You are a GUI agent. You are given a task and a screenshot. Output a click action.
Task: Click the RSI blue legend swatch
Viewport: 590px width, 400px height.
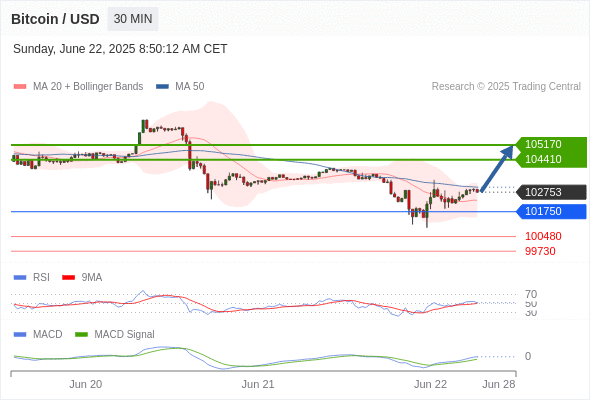(x=20, y=278)
